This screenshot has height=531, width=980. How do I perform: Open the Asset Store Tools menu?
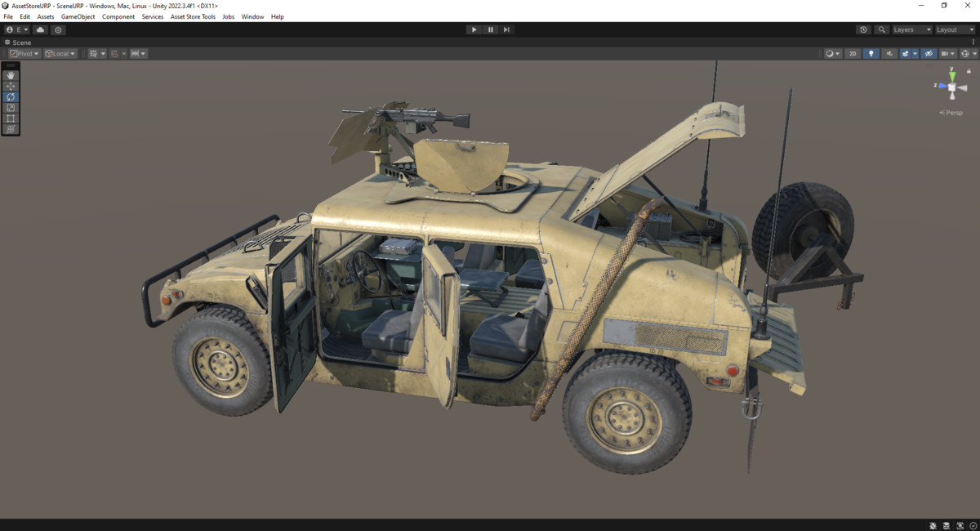tap(193, 16)
